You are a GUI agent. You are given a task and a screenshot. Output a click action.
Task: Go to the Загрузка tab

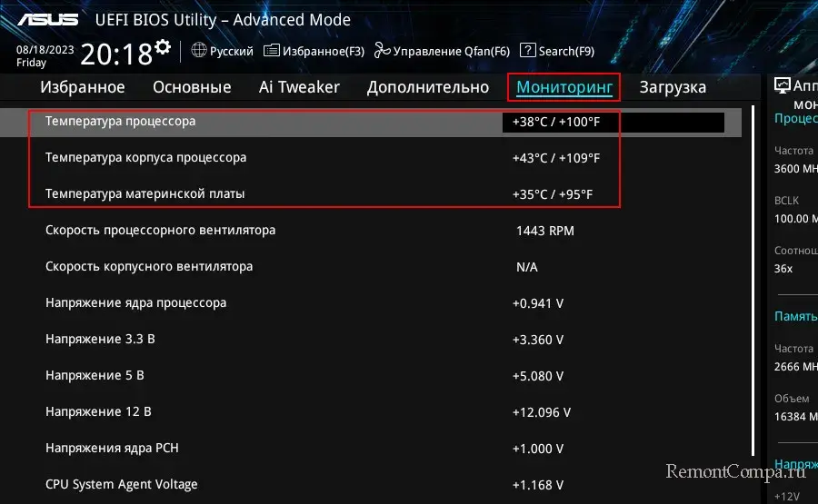tap(673, 87)
